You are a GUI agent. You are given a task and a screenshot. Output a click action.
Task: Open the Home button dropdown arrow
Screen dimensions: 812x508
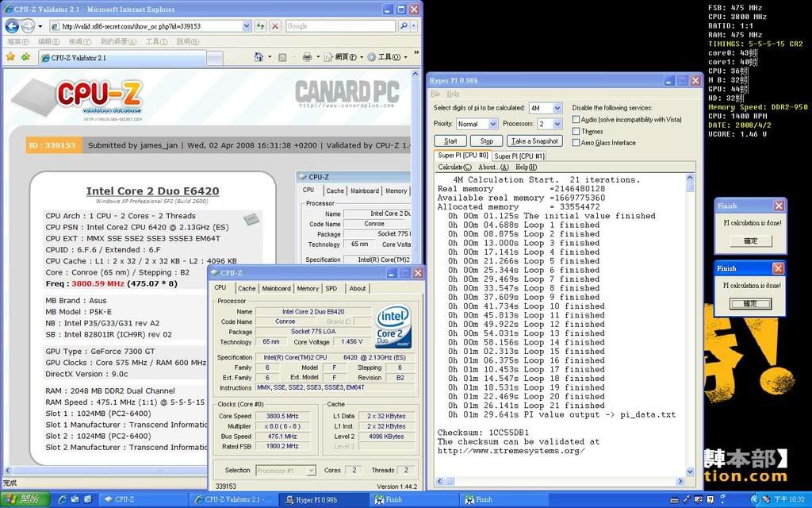click(270, 57)
